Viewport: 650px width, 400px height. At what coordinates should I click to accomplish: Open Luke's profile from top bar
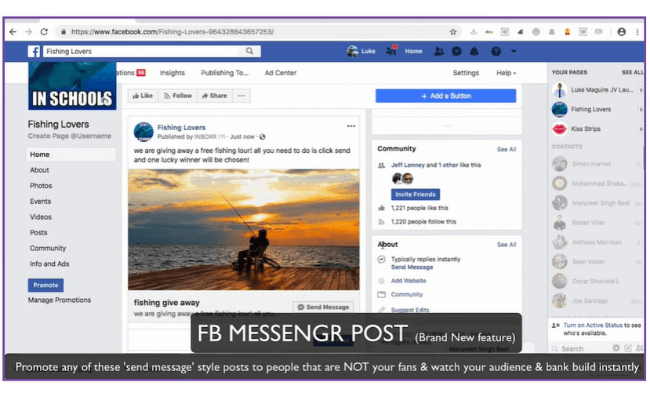(x=361, y=51)
